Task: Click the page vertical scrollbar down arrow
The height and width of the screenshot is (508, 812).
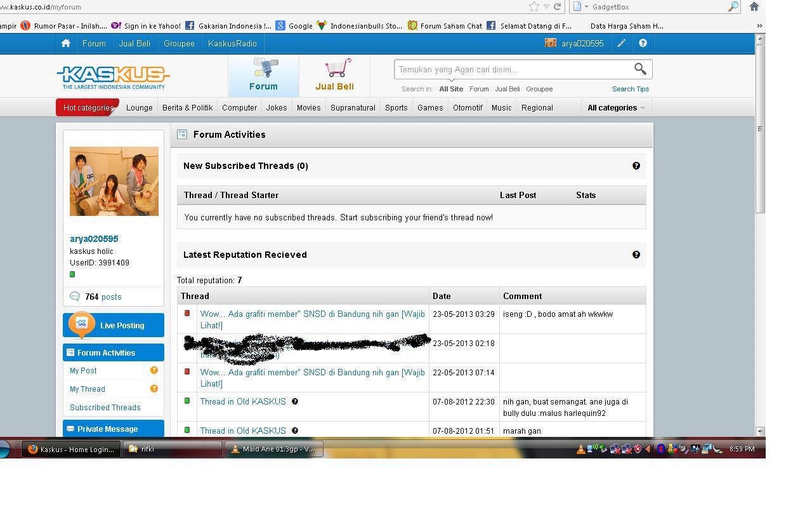Action: click(x=760, y=431)
